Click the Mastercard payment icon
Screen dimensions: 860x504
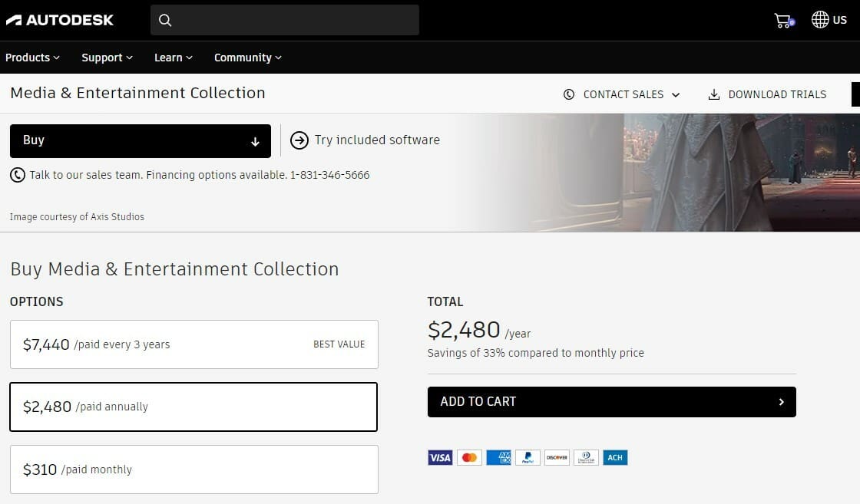tap(469, 457)
